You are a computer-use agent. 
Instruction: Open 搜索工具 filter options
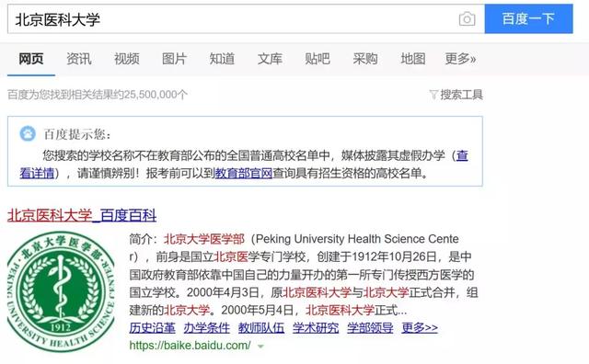[x=461, y=95]
